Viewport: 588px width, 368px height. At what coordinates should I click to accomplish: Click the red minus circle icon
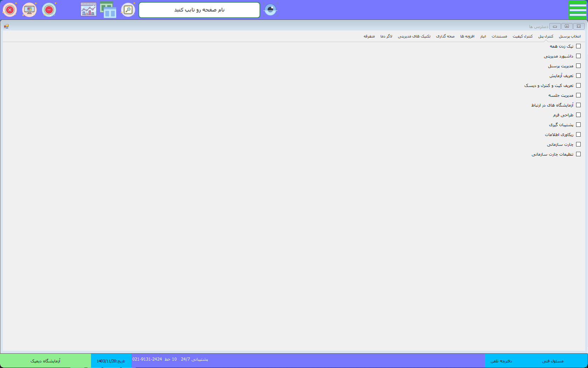coord(49,10)
